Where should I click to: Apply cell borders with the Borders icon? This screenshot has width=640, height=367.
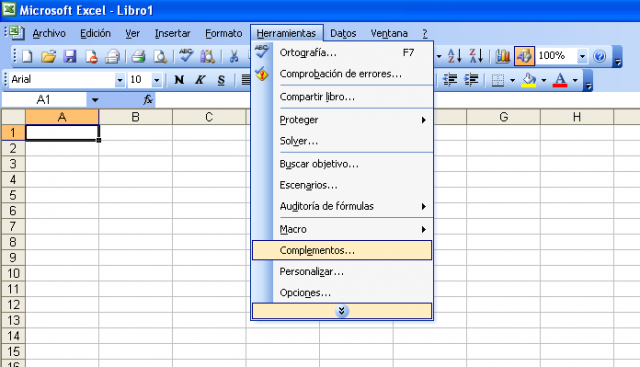coord(498,80)
